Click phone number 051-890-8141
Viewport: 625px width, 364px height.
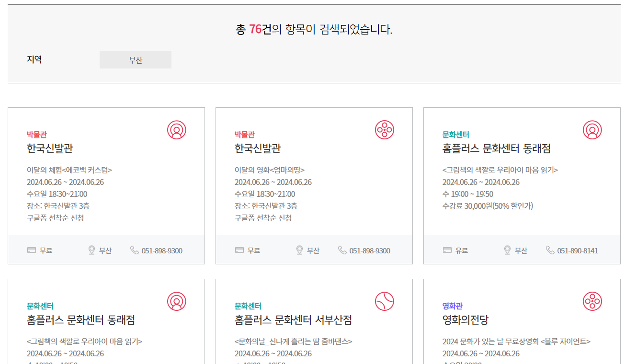578,250
